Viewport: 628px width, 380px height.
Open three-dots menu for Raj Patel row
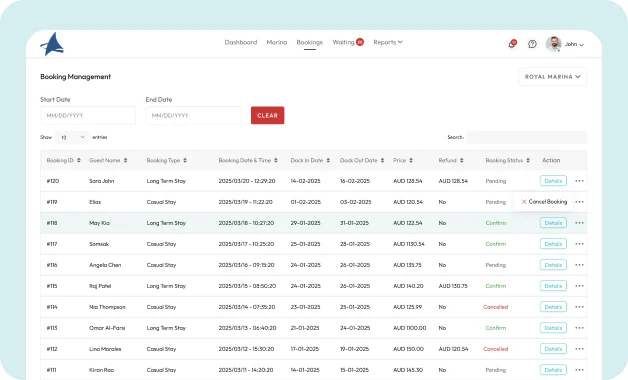point(579,286)
